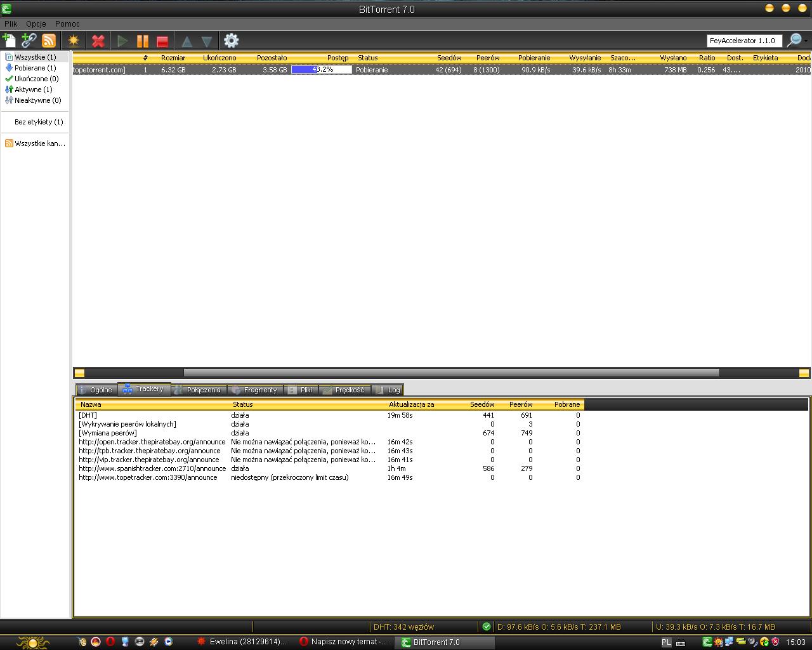This screenshot has width=812, height=650.
Task: Sort trackers by Nazwa column
Action: point(91,404)
